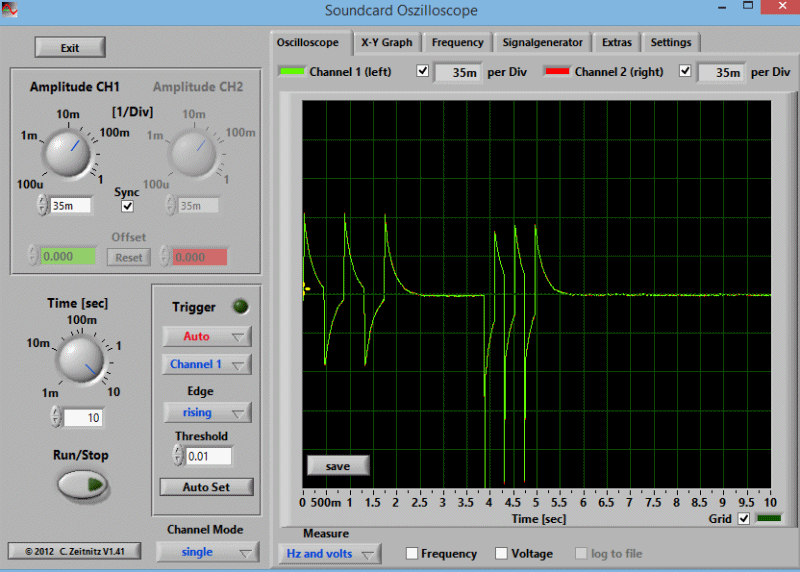Click the CH1 offset stepper arrows
Image resolution: width=800 pixels, height=572 pixels.
(34, 256)
